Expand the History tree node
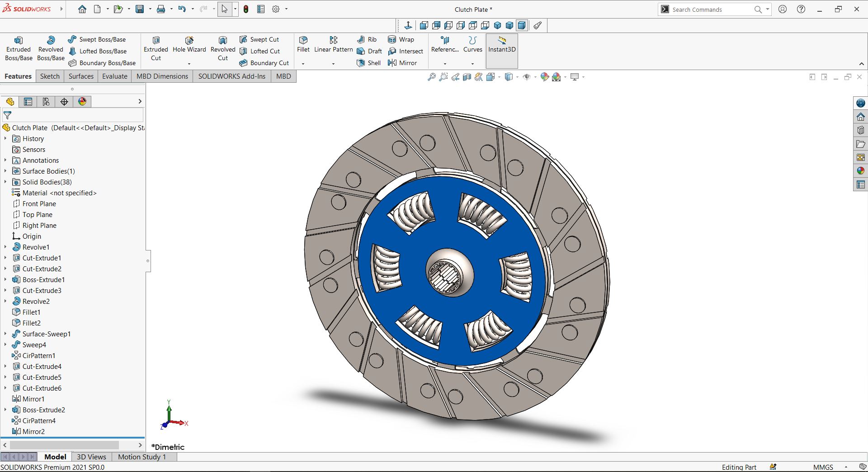This screenshot has width=868, height=472. 5,139
